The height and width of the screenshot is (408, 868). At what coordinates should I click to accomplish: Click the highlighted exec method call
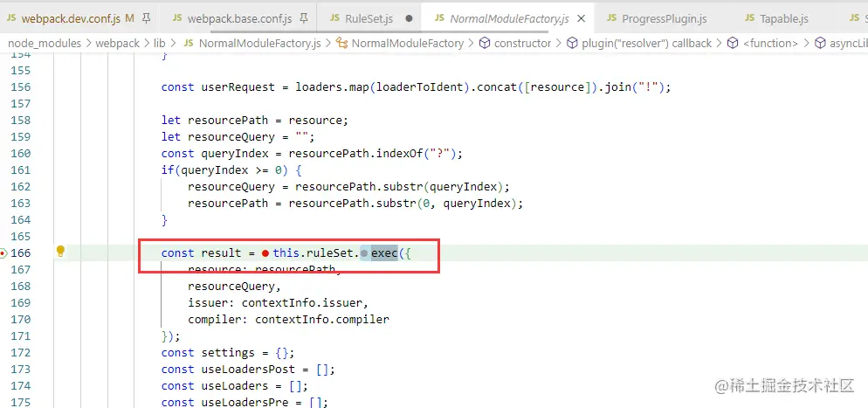[x=384, y=253]
